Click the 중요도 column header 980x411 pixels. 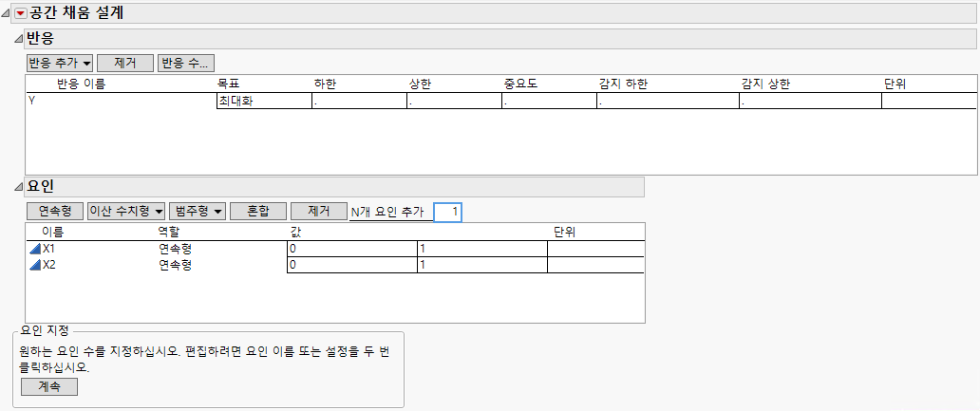point(520,84)
